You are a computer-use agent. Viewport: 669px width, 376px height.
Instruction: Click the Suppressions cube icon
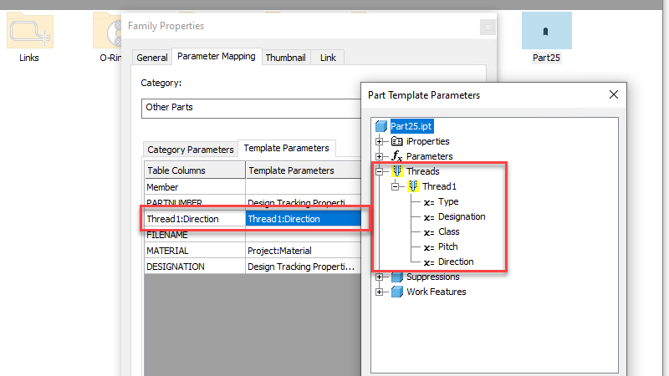[397, 277]
